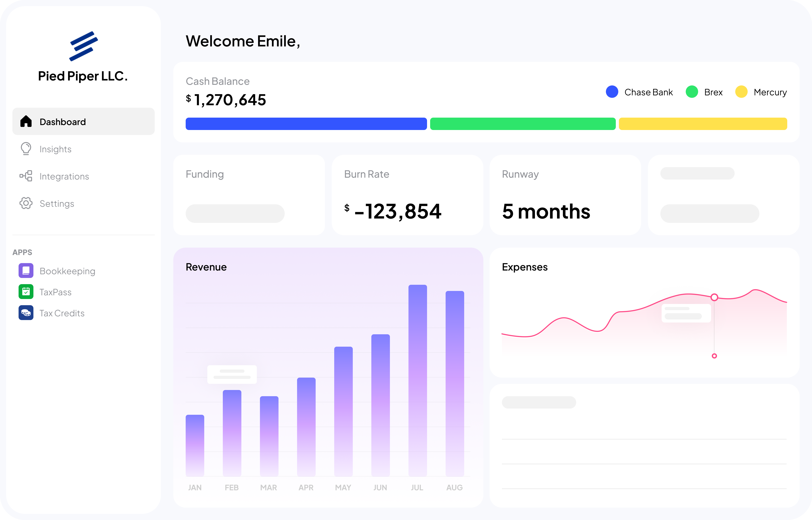Select the Insights menu label
This screenshot has width=812, height=520.
(55, 149)
